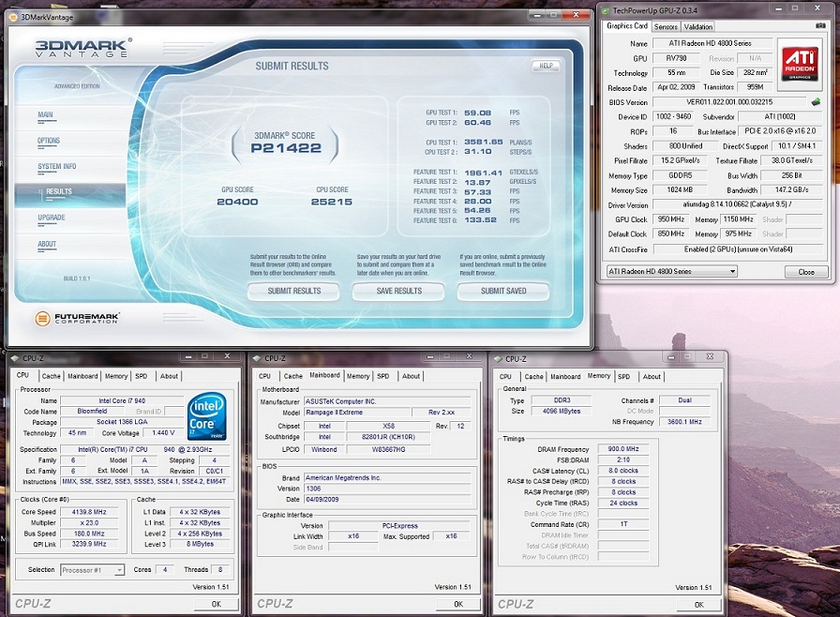Open Mainboard tab in left CPU-Z window

click(82, 376)
